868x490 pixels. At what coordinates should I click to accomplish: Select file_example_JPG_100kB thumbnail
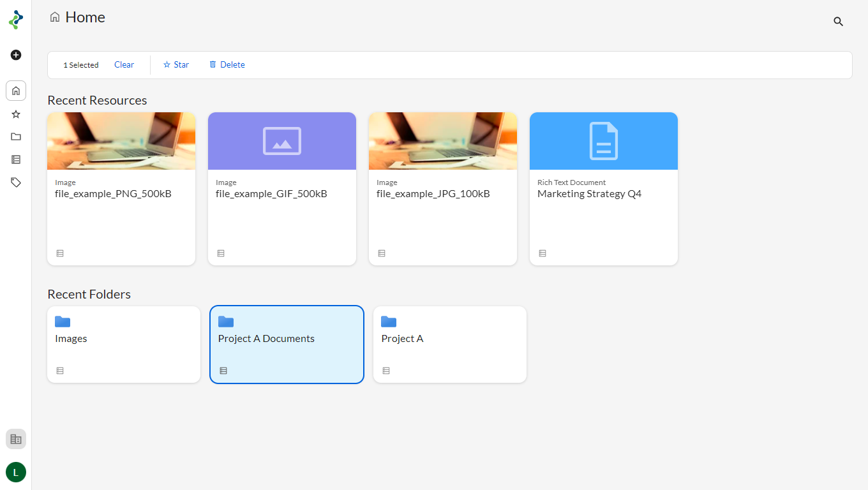click(x=443, y=141)
